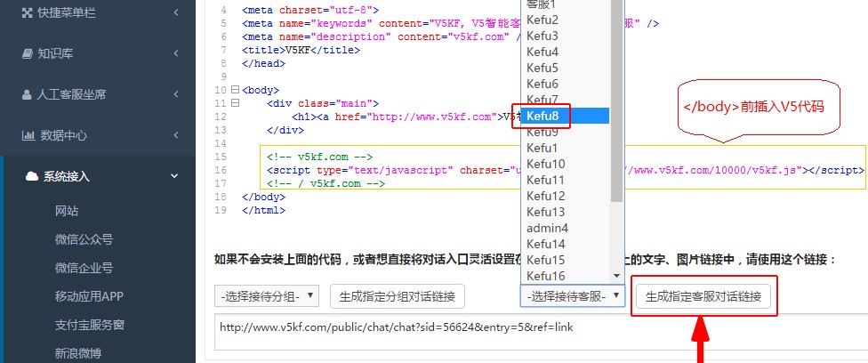
Task: Choose Kefu10 from the dropdown list
Action: [x=566, y=164]
